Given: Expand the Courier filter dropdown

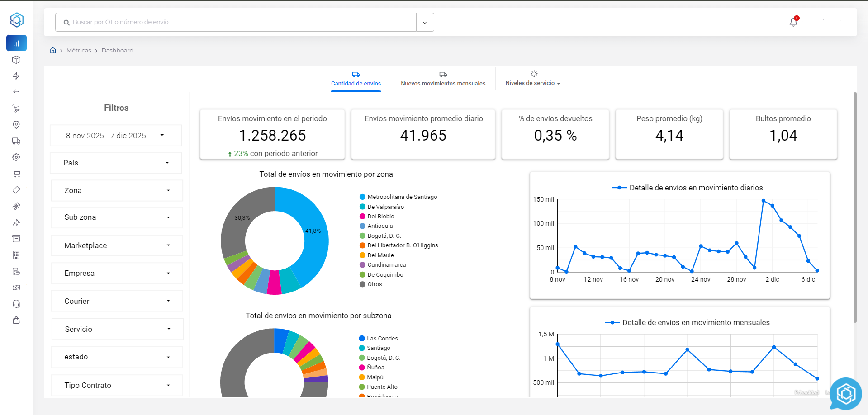Looking at the screenshot, I should [117, 301].
